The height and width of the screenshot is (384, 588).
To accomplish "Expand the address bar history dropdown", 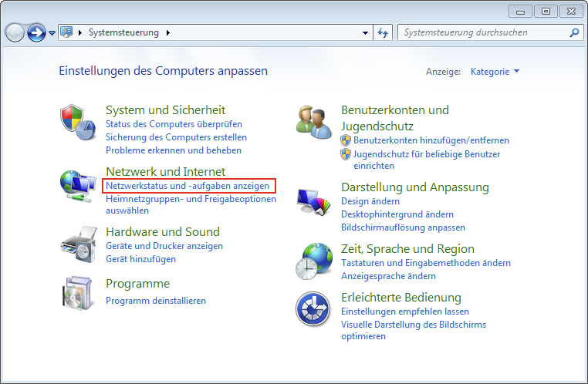I will 365,33.
